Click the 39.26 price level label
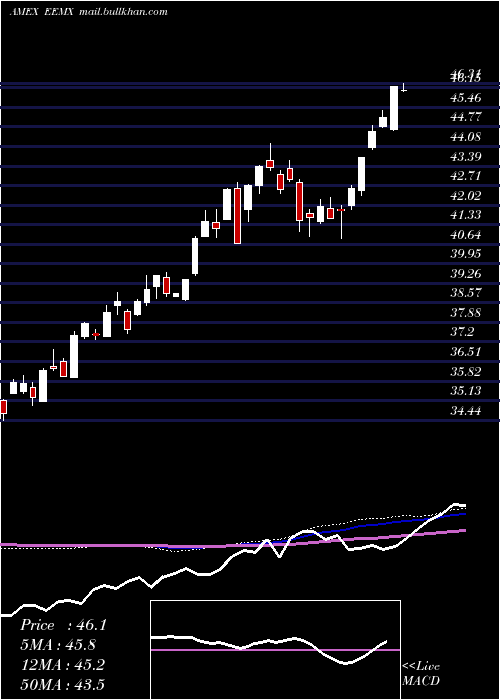500x700 pixels. [466, 273]
